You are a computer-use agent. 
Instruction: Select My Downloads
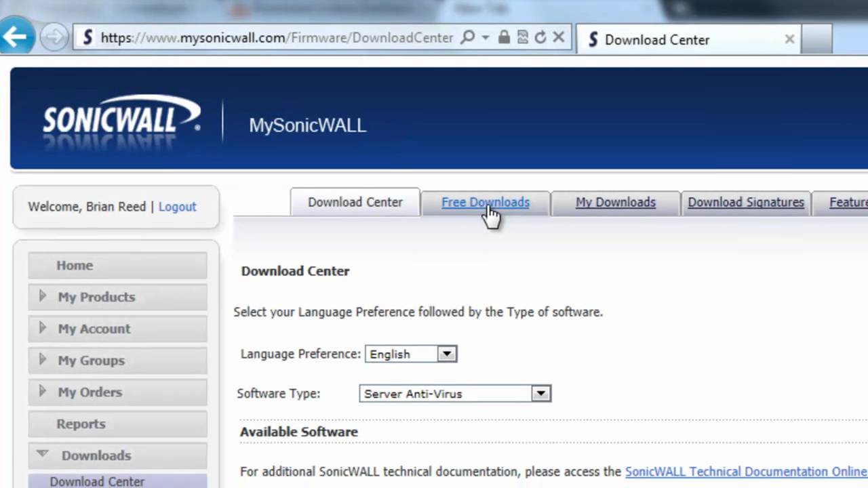click(615, 202)
